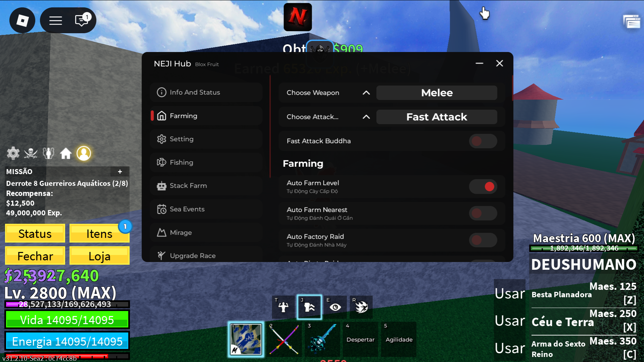This screenshot has width=644, height=362.
Task: Click the white home icon
Action: [66, 153]
